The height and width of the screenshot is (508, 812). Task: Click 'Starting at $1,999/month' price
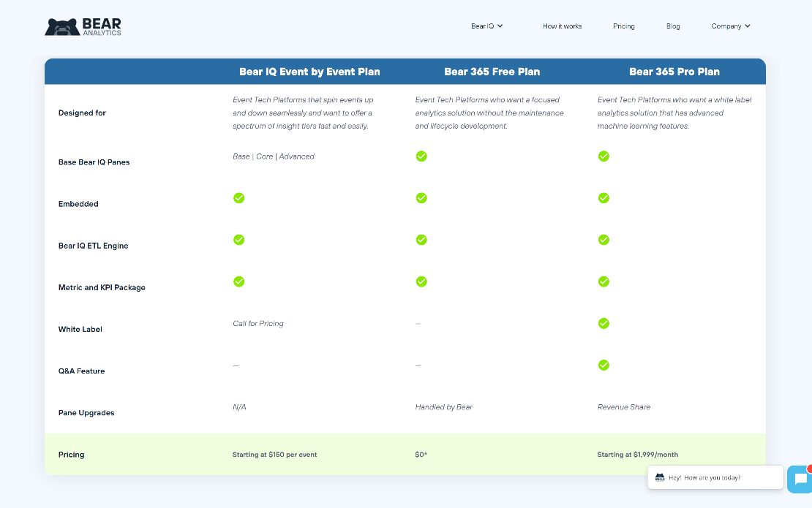(637, 455)
